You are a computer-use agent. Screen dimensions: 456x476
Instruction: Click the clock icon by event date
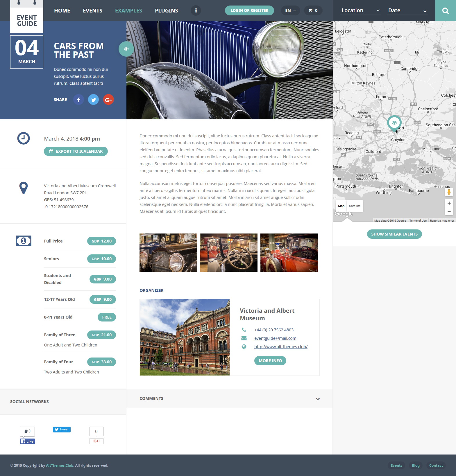tap(24, 138)
